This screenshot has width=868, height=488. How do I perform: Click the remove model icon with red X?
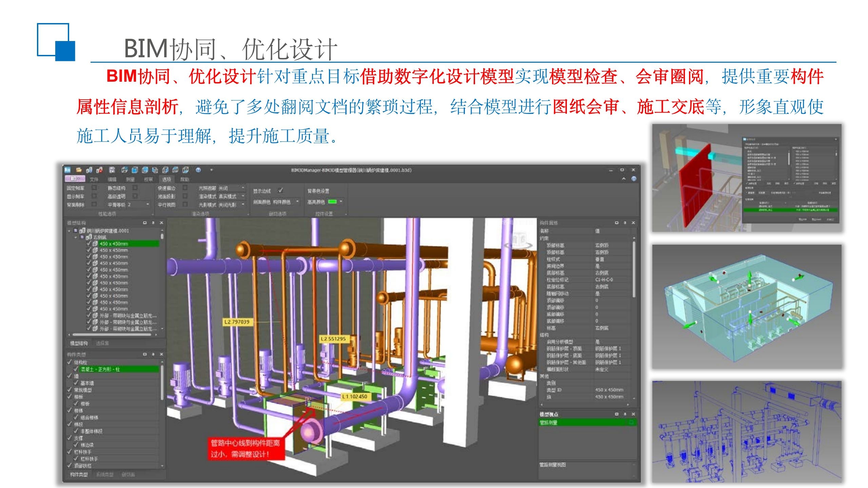pyautogui.click(x=99, y=170)
